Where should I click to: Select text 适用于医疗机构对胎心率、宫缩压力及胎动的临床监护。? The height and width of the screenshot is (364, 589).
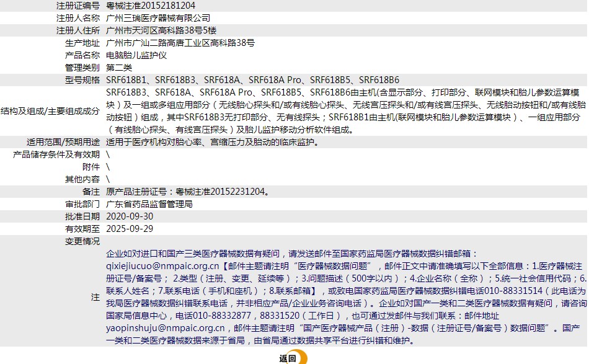[x=213, y=142]
